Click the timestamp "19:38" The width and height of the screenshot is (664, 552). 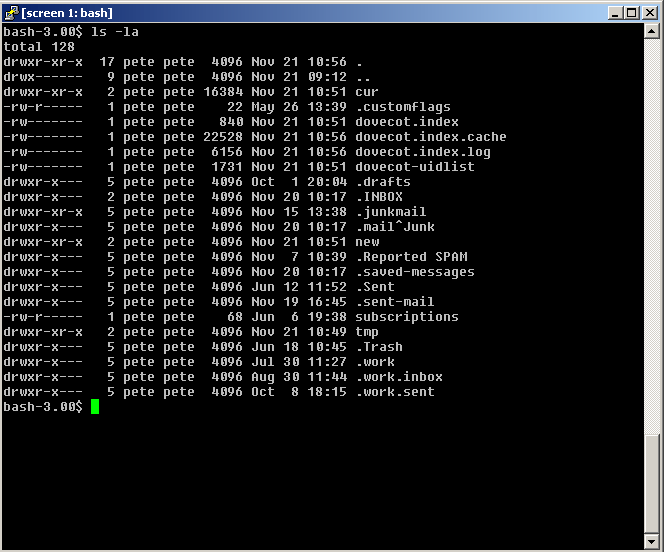click(327, 317)
